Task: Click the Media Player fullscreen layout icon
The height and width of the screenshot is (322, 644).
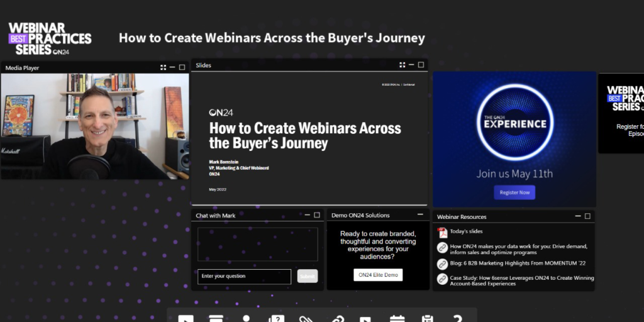Action: [x=163, y=67]
